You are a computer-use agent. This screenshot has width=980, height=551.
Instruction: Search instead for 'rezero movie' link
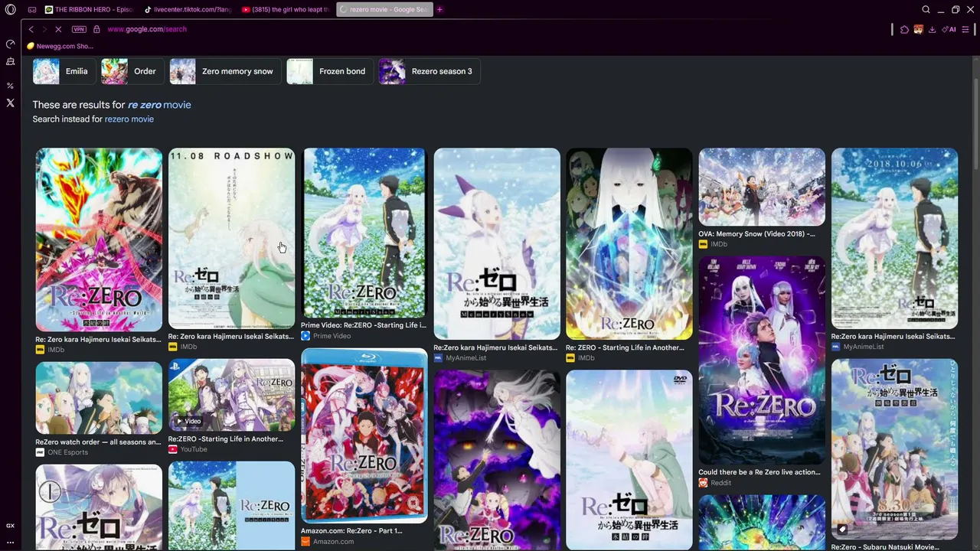pyautogui.click(x=129, y=119)
